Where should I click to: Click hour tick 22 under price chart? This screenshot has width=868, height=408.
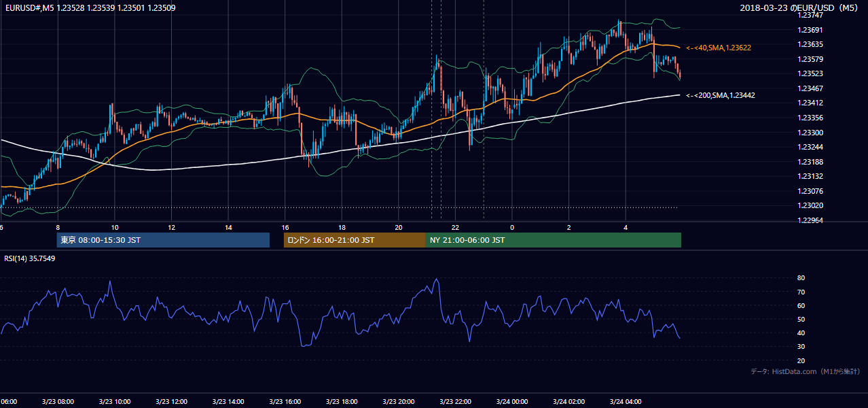(455, 227)
